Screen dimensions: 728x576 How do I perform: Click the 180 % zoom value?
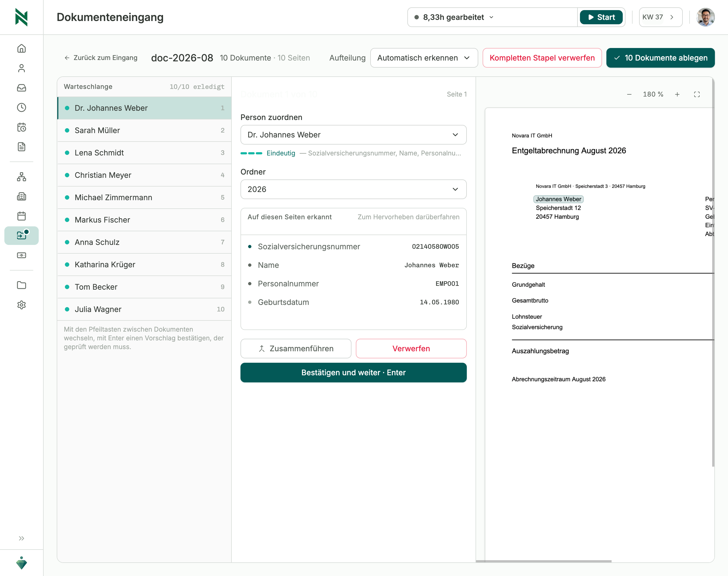[x=653, y=94]
